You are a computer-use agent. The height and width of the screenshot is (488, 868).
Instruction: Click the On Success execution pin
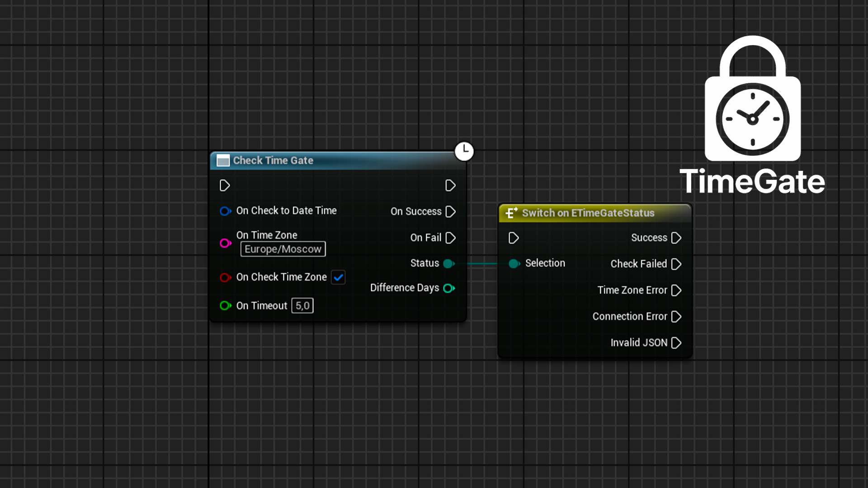(x=450, y=211)
